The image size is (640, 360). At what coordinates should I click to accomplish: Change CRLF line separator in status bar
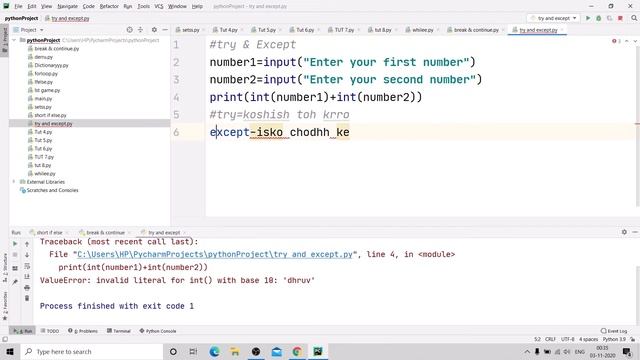550,339
